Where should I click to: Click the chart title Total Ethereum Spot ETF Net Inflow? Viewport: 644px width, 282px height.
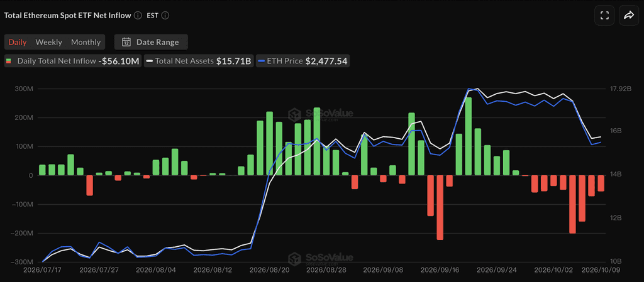(67, 16)
